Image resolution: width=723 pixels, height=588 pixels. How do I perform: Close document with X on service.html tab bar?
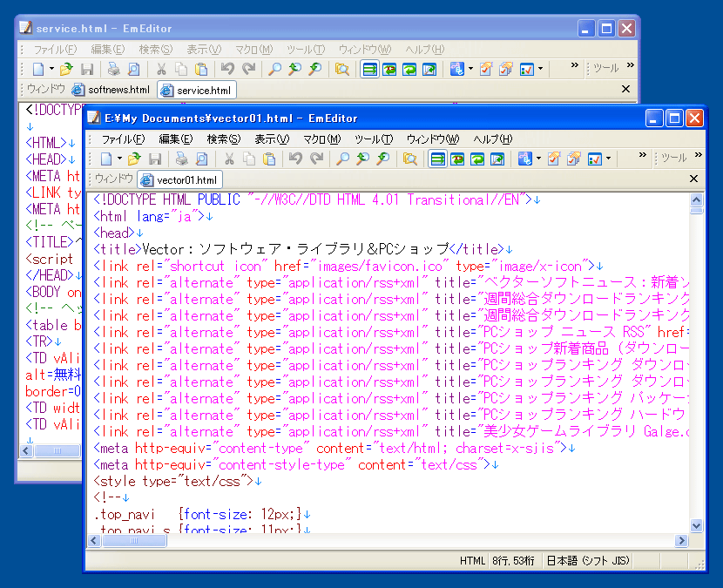[x=625, y=89]
